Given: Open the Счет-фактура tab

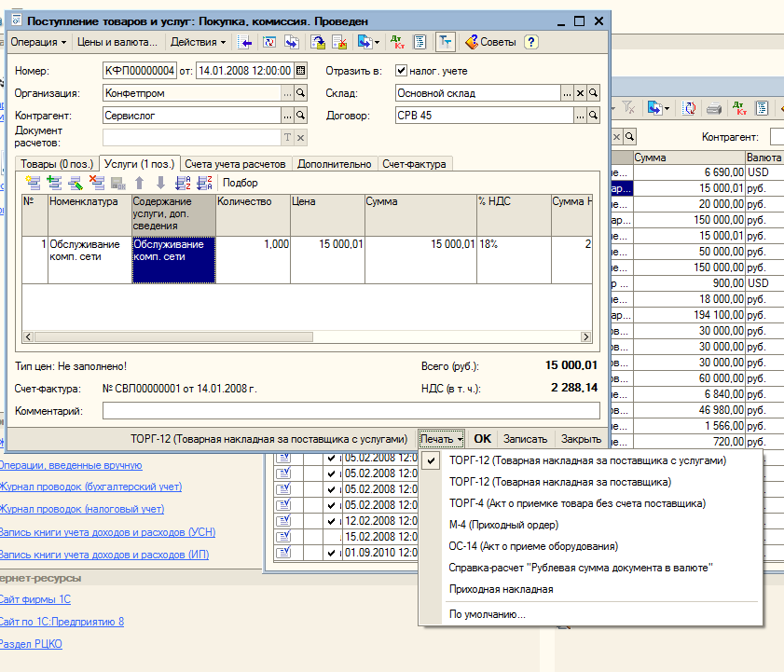Looking at the screenshot, I should 416,164.
